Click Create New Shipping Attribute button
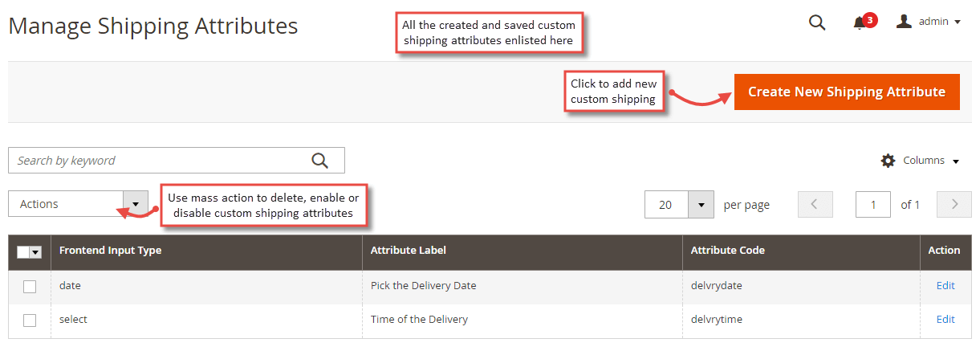 [847, 92]
